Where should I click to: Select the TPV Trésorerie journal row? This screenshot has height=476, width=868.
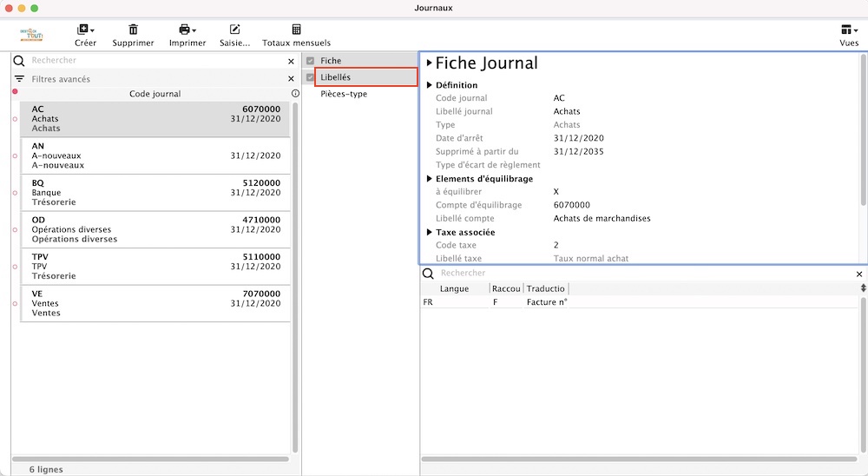point(155,267)
